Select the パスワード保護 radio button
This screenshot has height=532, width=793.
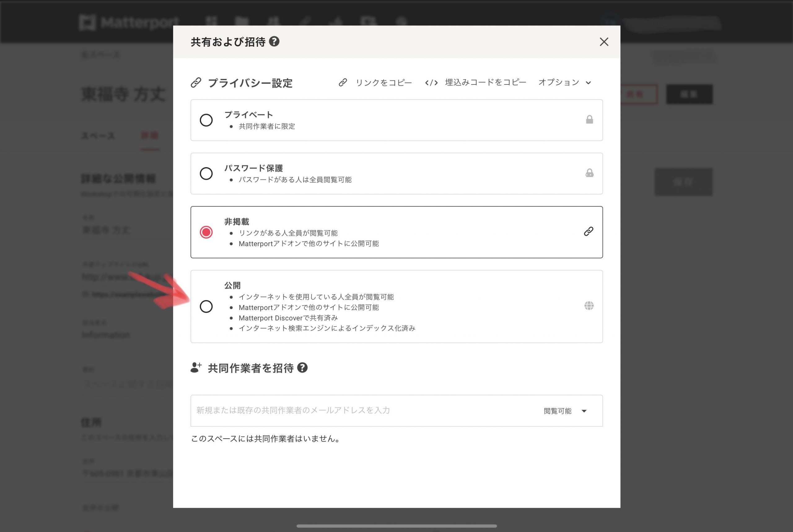click(206, 173)
